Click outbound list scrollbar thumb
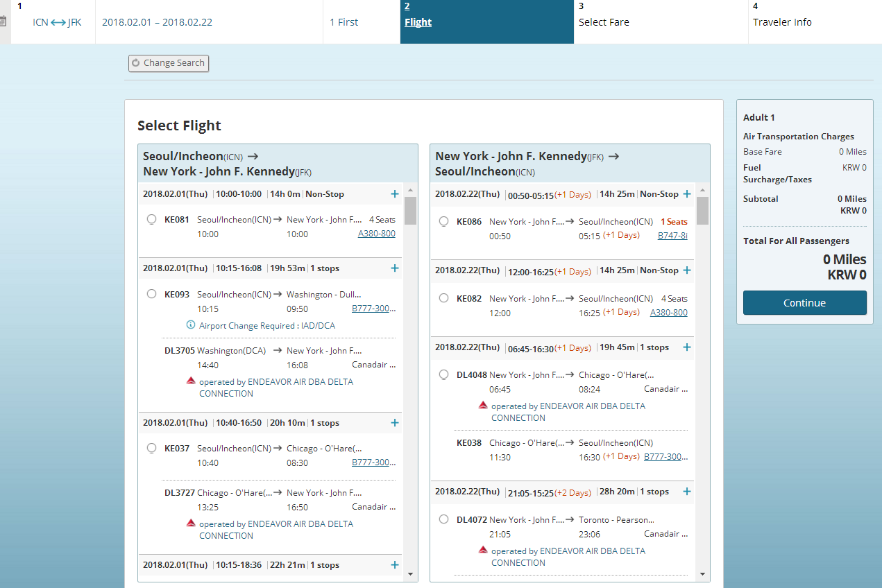This screenshot has width=882, height=588. tap(410, 211)
